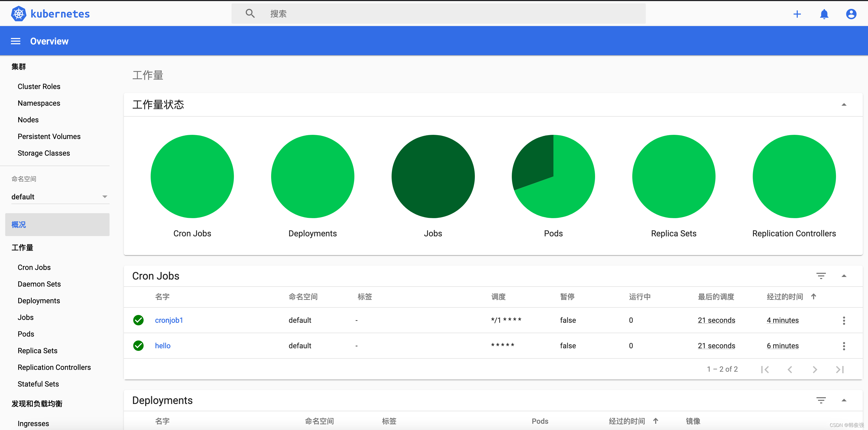Click the Replication Controllers pie chart
Screen dimensions: 868x430
(x=794, y=176)
